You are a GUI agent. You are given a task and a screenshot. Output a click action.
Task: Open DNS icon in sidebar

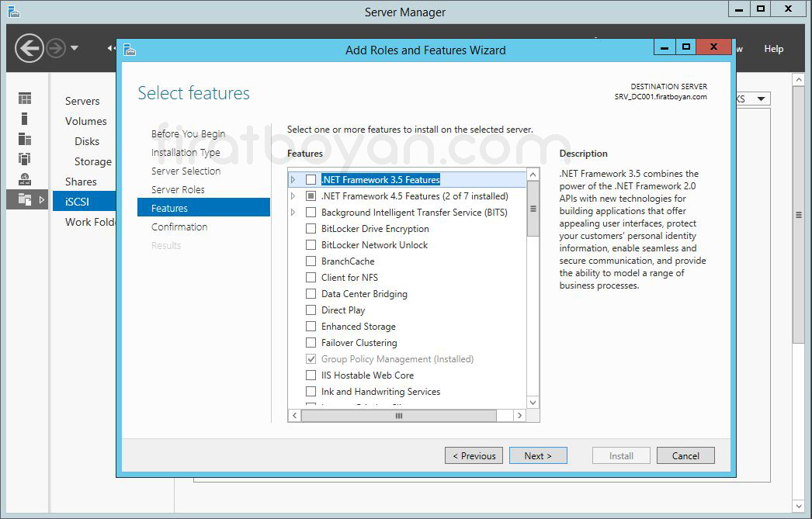(x=24, y=179)
